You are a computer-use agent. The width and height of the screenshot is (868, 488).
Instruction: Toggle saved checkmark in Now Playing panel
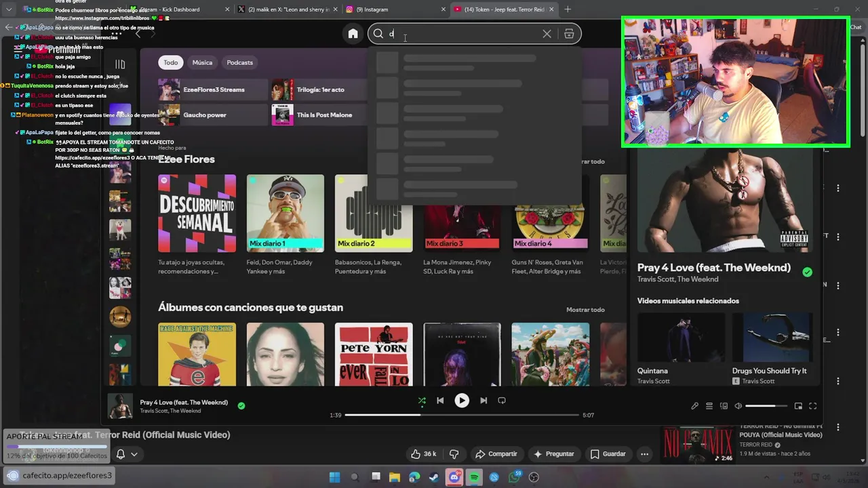(x=807, y=272)
